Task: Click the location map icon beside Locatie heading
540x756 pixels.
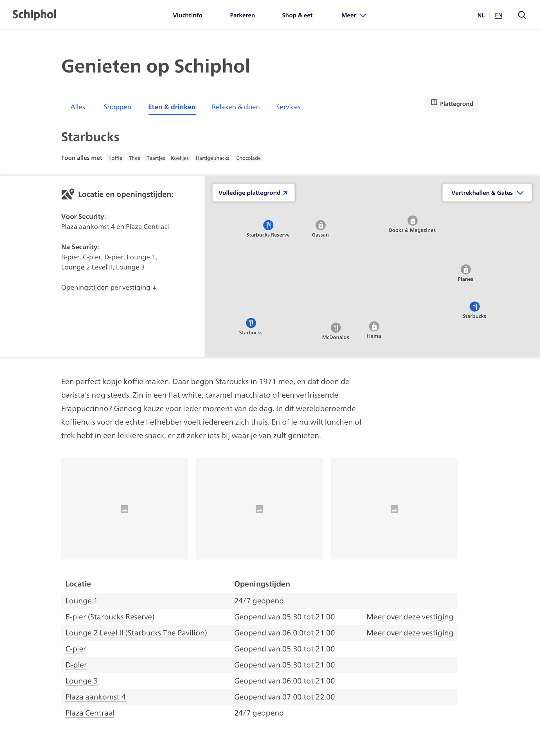Action: [x=68, y=194]
